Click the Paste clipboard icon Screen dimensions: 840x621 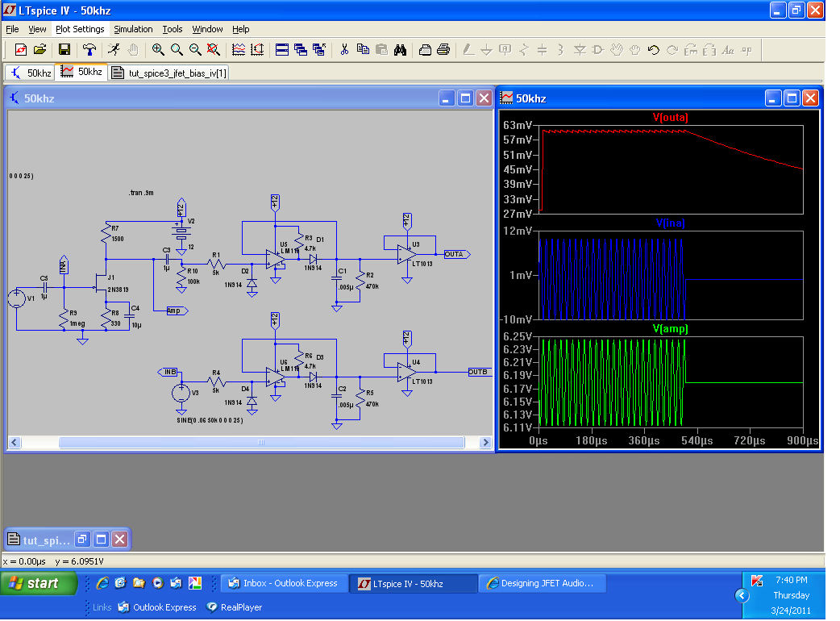coord(381,50)
